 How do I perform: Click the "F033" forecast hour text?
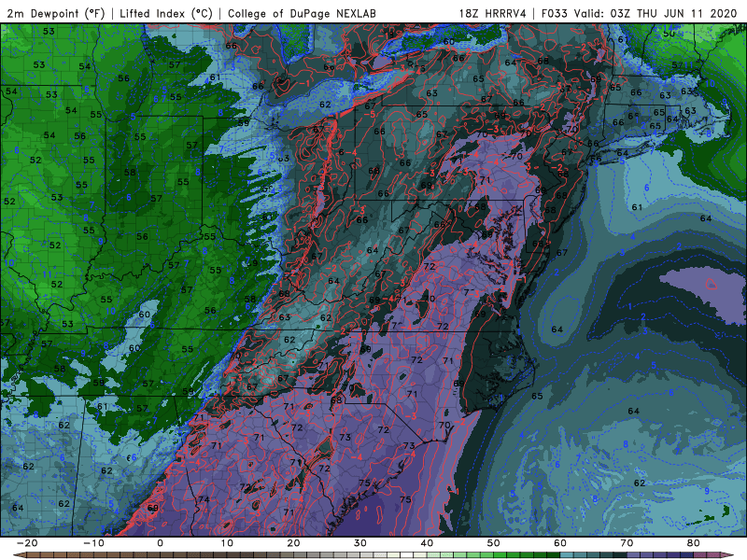[x=554, y=13]
